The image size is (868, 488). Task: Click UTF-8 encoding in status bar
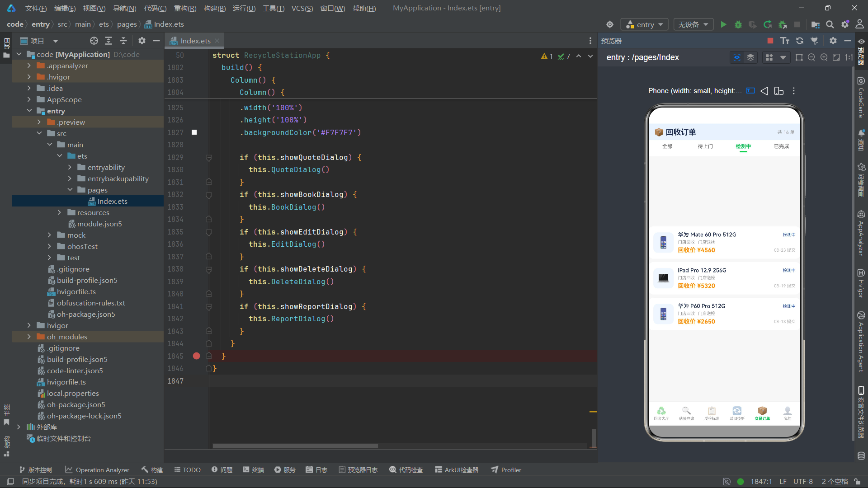point(803,482)
